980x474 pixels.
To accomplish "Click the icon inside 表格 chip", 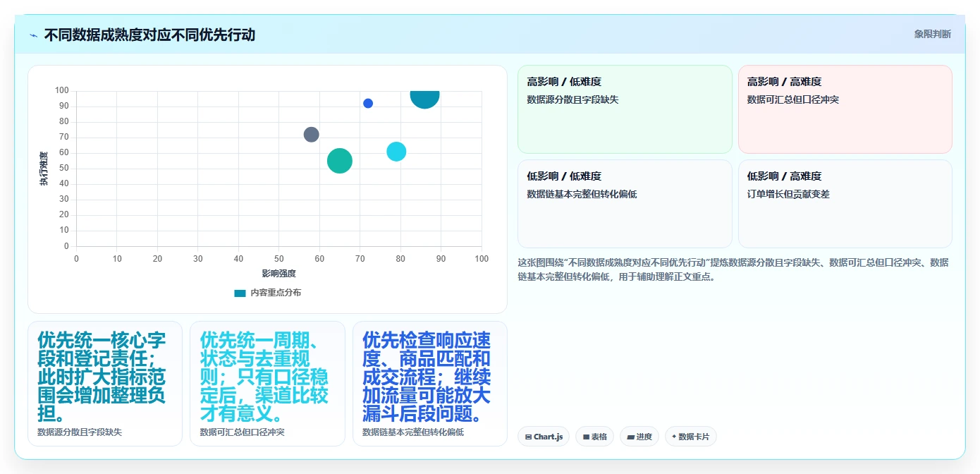I will click(586, 437).
